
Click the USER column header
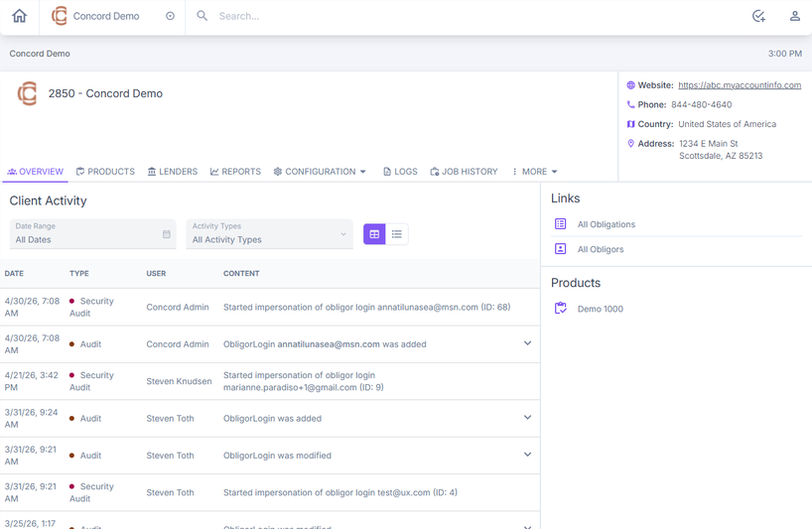(156, 273)
